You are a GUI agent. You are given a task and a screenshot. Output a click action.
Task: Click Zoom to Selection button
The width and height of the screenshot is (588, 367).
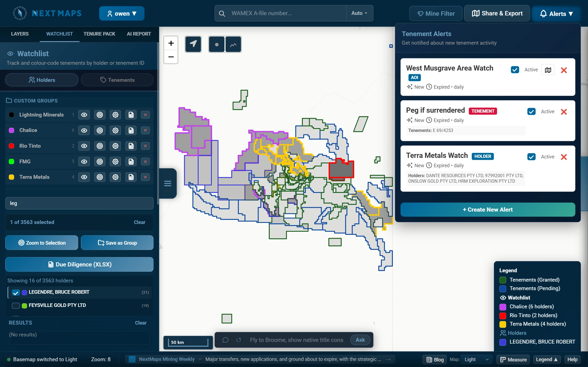(42, 243)
